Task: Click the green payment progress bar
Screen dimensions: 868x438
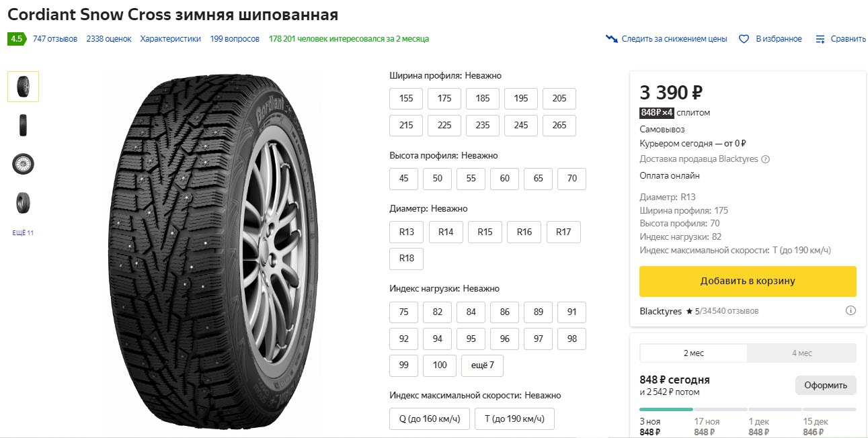Action: coord(666,408)
